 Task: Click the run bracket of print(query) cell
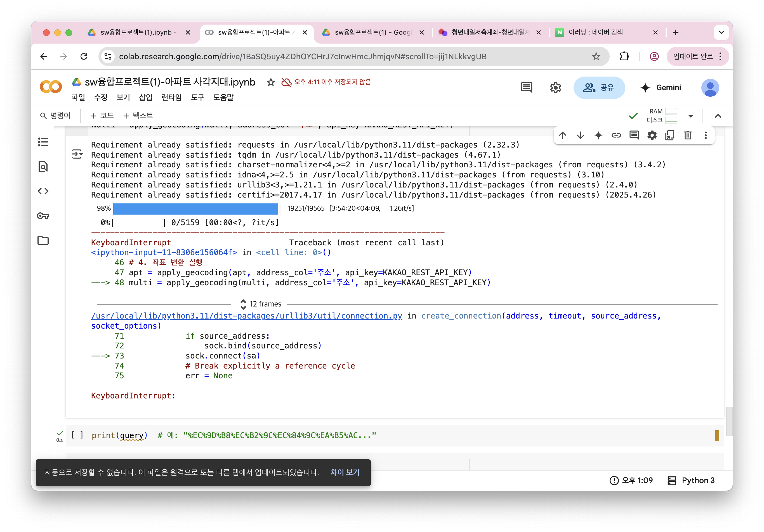coord(77,435)
